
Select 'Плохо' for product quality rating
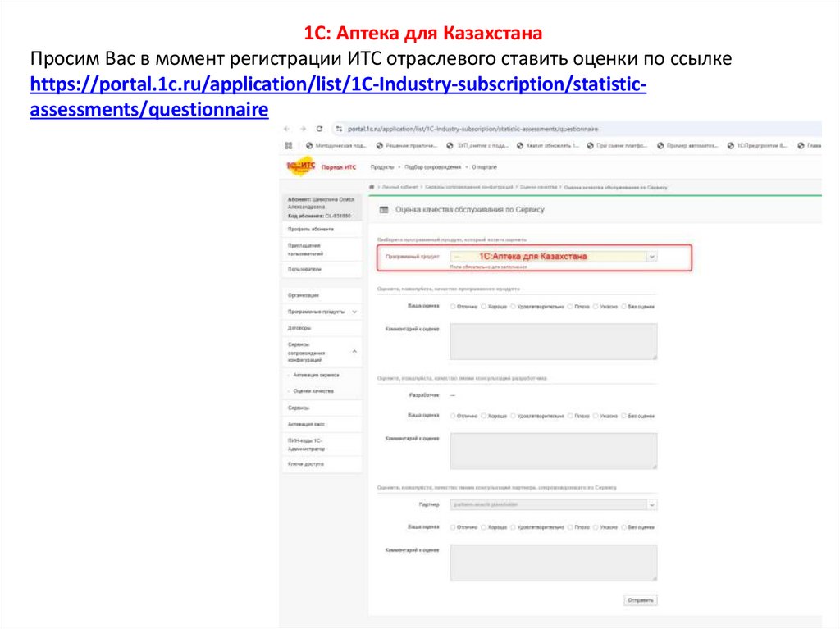pyautogui.click(x=571, y=307)
